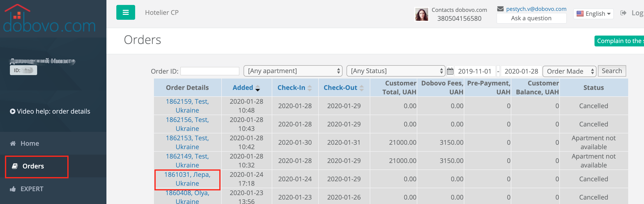Click the US flag language icon

click(x=580, y=14)
